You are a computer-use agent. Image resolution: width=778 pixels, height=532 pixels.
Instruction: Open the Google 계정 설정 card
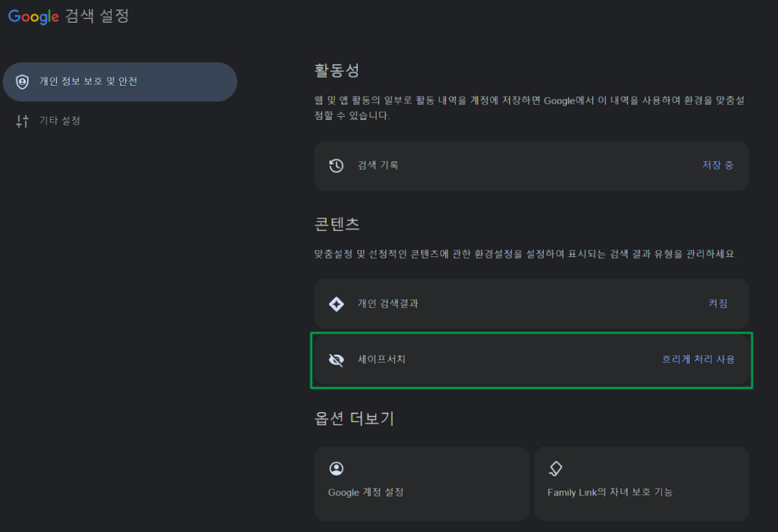(422, 483)
